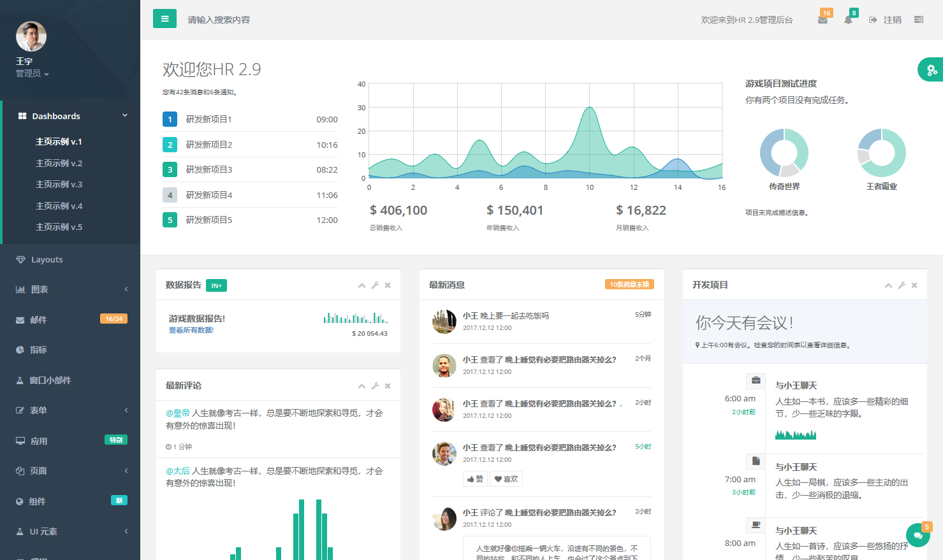Click 查看所有数据! link

191,330
